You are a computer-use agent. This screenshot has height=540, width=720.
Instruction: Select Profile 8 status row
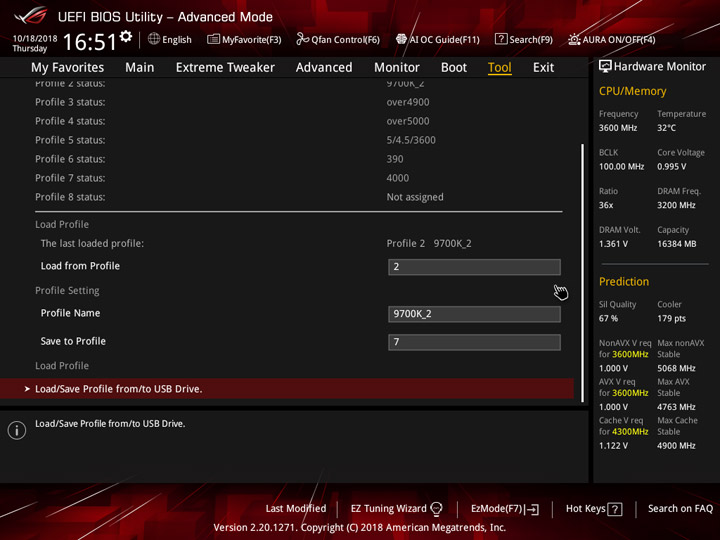pyautogui.click(x=298, y=197)
